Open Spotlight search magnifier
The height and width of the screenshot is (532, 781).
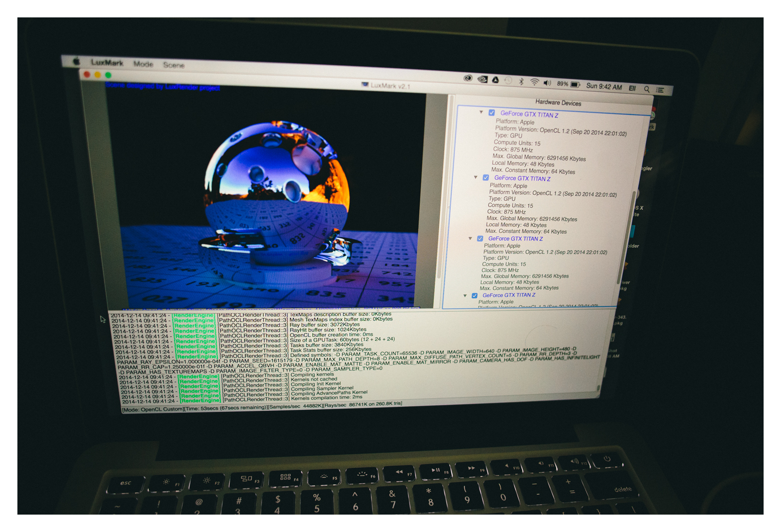coord(647,89)
